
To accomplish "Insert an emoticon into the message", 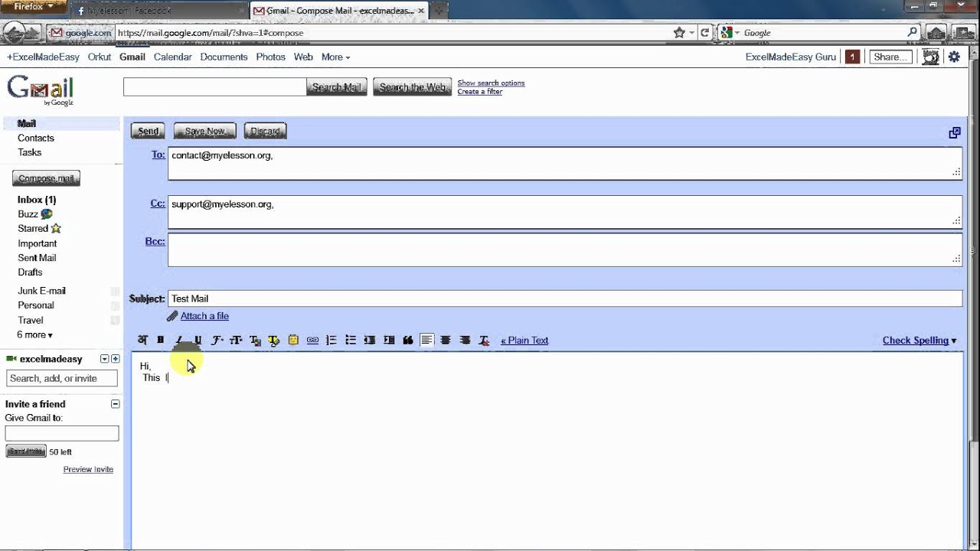I will pyautogui.click(x=293, y=341).
